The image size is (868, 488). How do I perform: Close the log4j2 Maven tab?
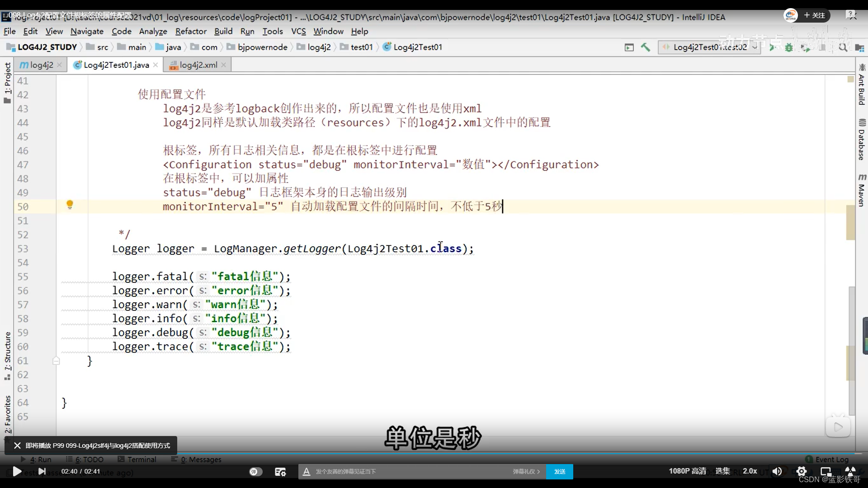[59, 65]
